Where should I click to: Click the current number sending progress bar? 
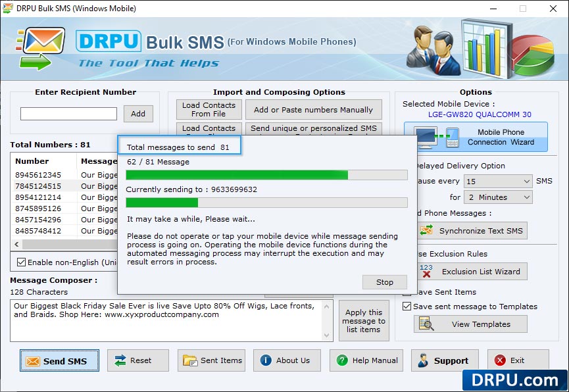266,203
